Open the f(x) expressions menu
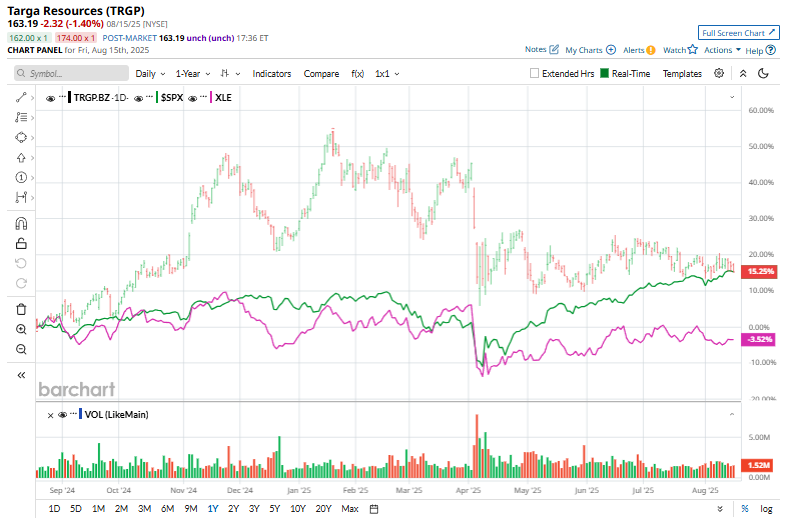Image resolution: width=785 pixels, height=525 pixels. pyautogui.click(x=357, y=74)
